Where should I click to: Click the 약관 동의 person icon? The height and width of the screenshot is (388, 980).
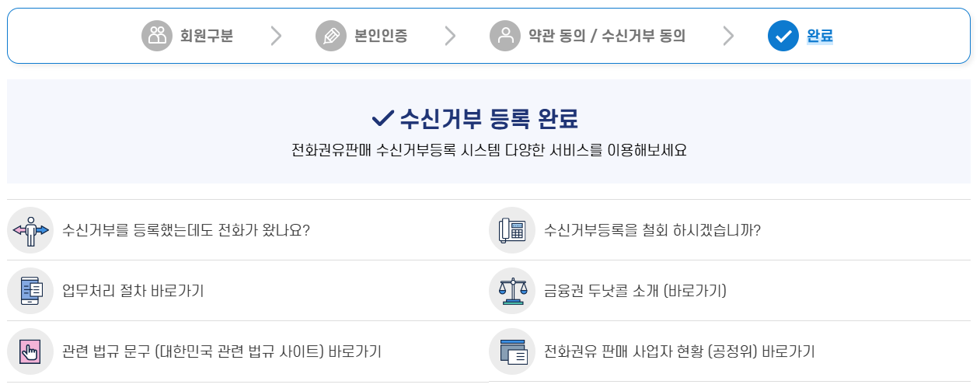[x=505, y=35]
